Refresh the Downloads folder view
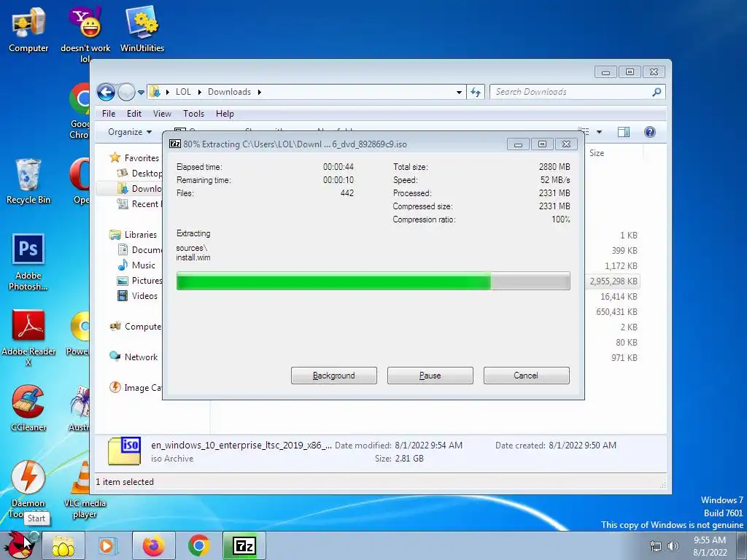747x560 pixels. point(476,92)
